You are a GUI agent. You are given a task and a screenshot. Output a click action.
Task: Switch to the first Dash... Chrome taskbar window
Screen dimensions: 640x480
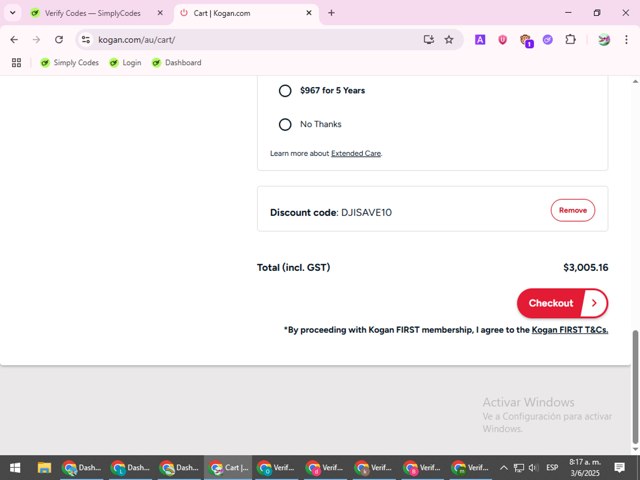(x=81, y=467)
